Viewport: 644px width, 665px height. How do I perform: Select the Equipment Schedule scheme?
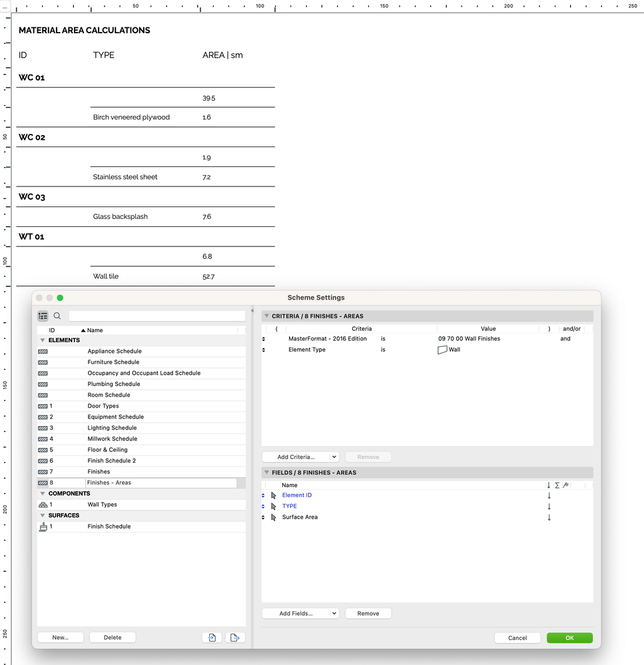click(141, 417)
